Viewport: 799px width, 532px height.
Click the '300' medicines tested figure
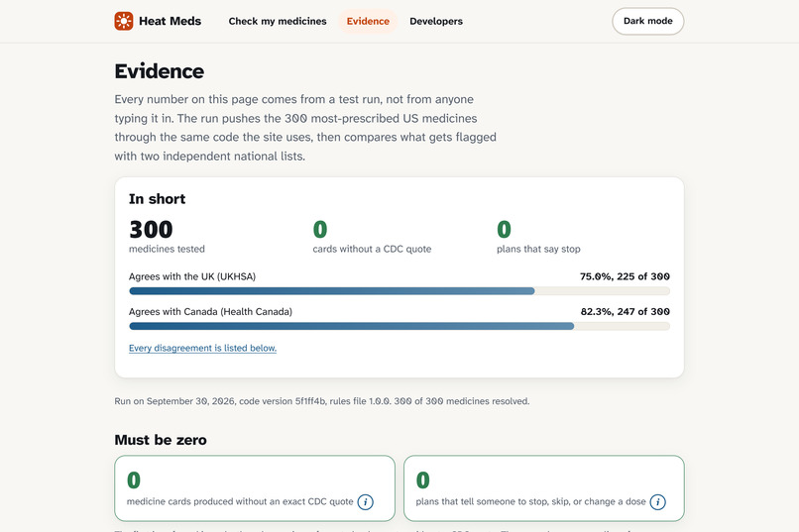pyautogui.click(x=151, y=230)
